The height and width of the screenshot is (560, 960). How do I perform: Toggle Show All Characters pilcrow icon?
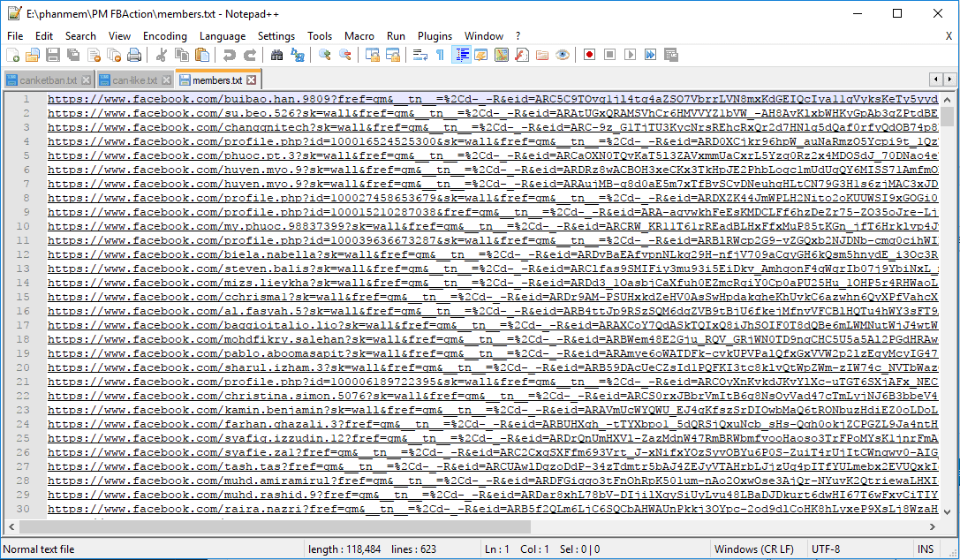tap(440, 55)
